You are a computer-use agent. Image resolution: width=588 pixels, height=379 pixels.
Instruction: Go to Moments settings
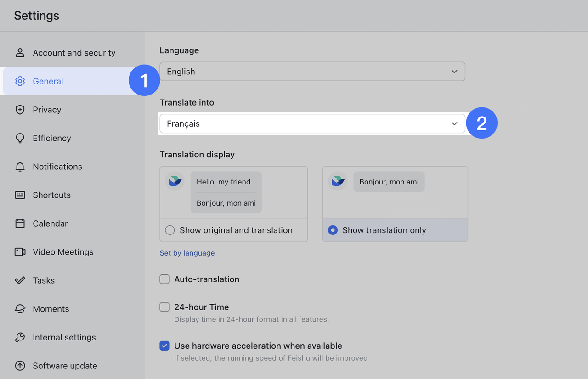[x=51, y=309]
